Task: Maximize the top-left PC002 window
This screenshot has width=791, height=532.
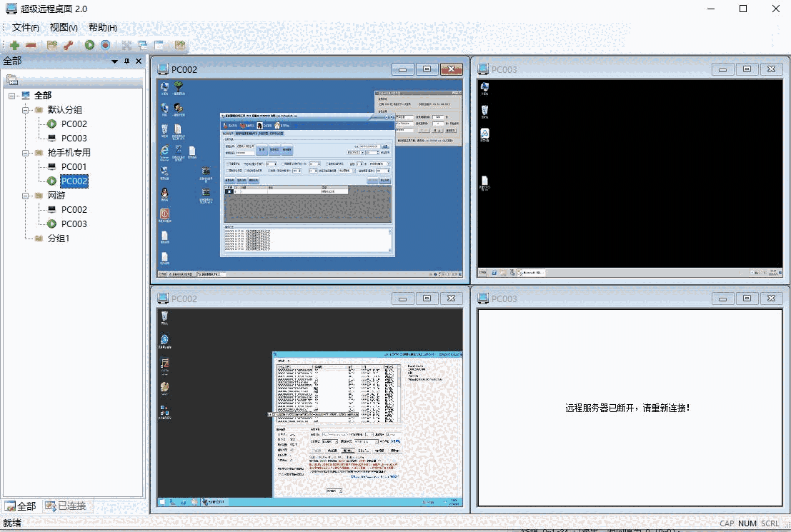Action: (427, 69)
